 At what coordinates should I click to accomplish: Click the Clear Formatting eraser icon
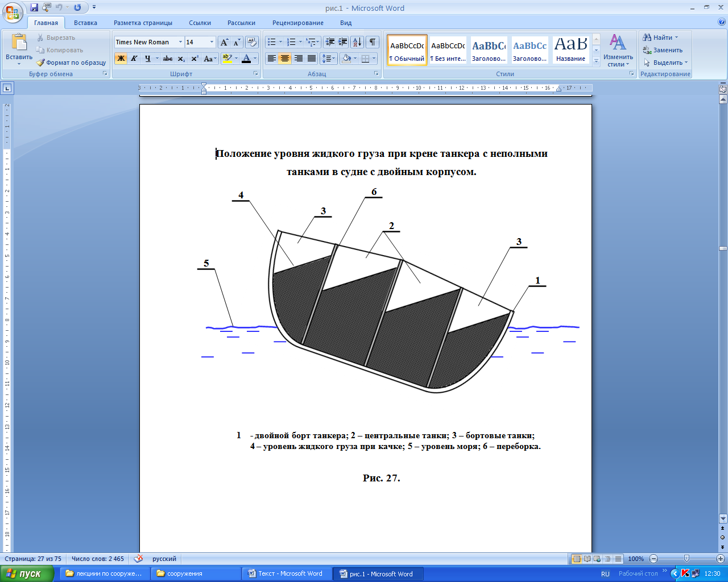coord(252,42)
